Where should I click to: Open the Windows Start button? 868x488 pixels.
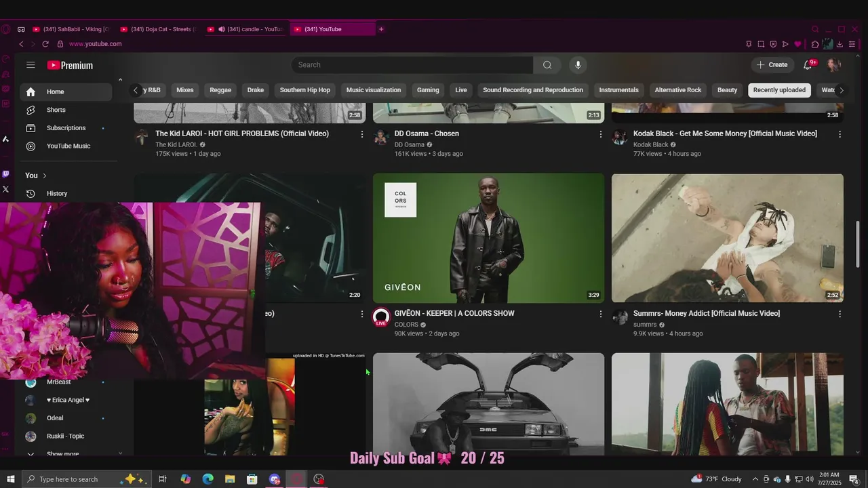[11, 479]
